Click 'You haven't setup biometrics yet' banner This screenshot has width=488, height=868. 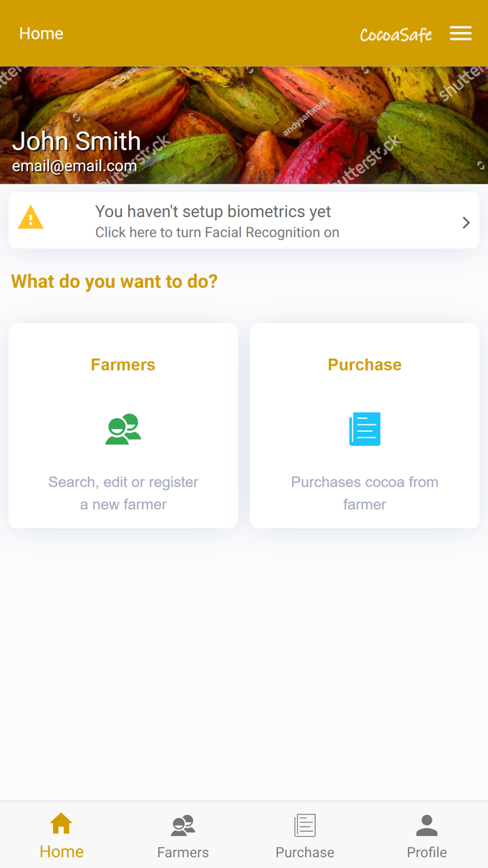pyautogui.click(x=213, y=211)
